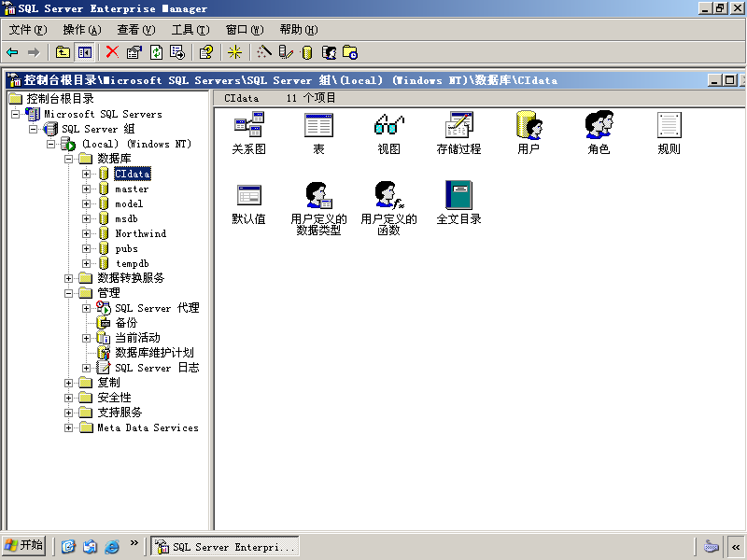
Task: Click the Export List toolbar icon
Action: 177,52
